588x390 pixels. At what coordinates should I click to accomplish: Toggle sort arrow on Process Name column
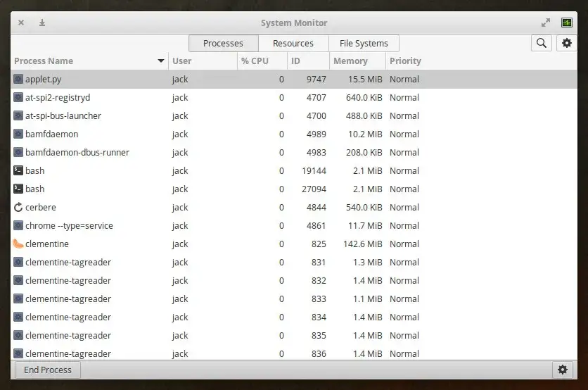[162, 61]
